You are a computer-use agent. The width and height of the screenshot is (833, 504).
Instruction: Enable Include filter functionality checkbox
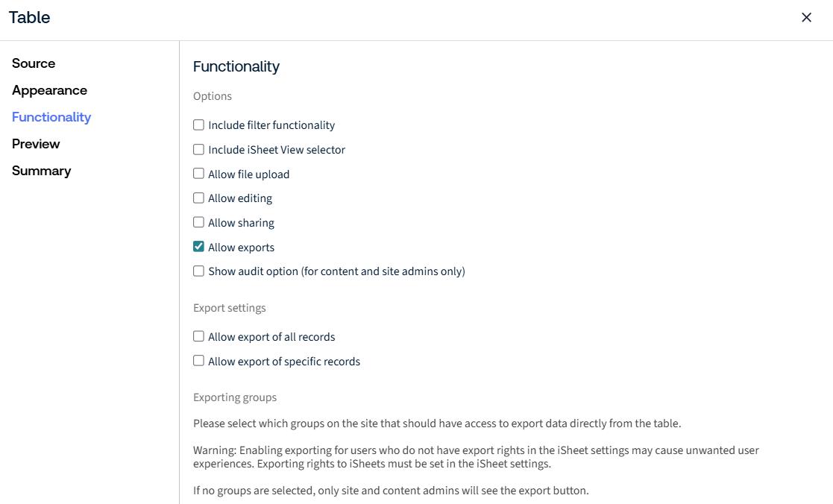[x=198, y=125]
